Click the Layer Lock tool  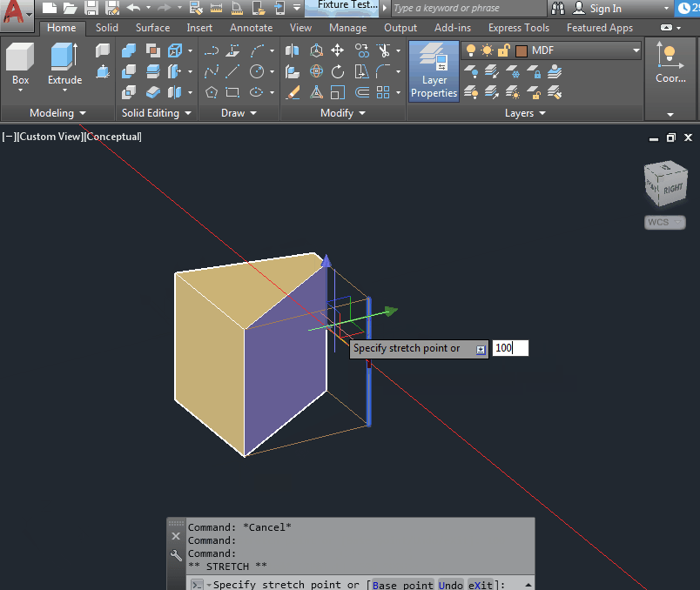534,71
